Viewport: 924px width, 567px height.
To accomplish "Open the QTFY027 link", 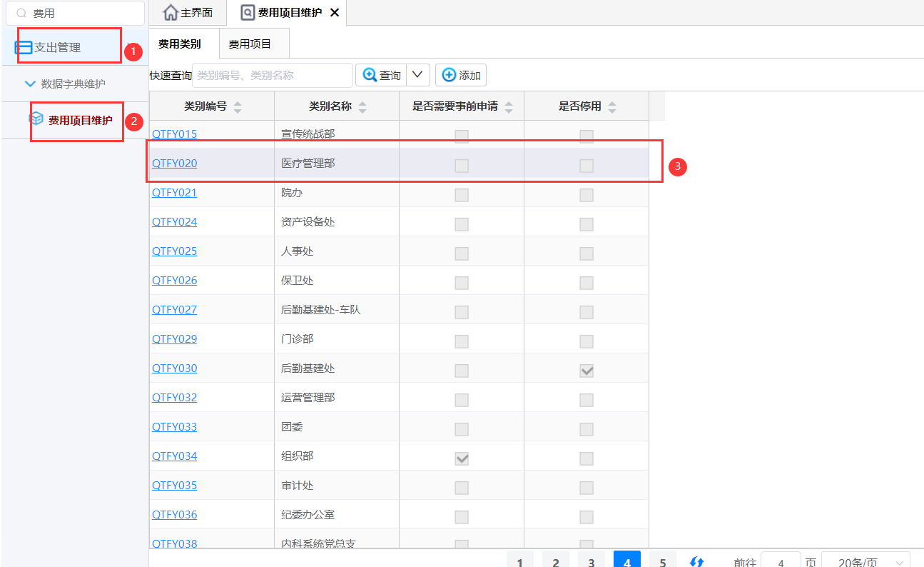I will (x=174, y=310).
